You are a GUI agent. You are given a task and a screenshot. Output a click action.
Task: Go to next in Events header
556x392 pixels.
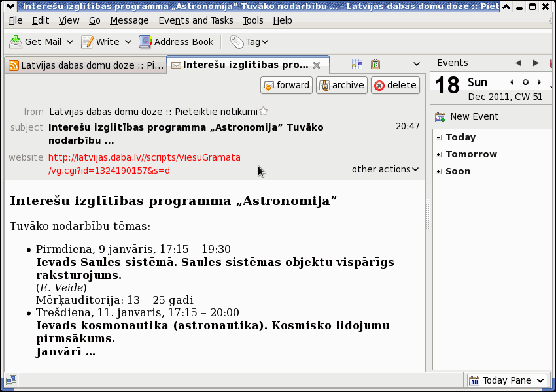click(536, 63)
